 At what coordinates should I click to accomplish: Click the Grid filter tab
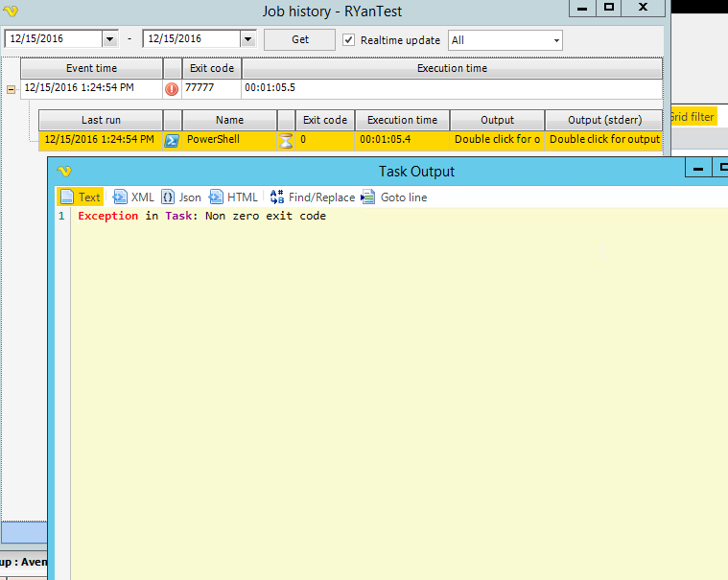click(692, 117)
